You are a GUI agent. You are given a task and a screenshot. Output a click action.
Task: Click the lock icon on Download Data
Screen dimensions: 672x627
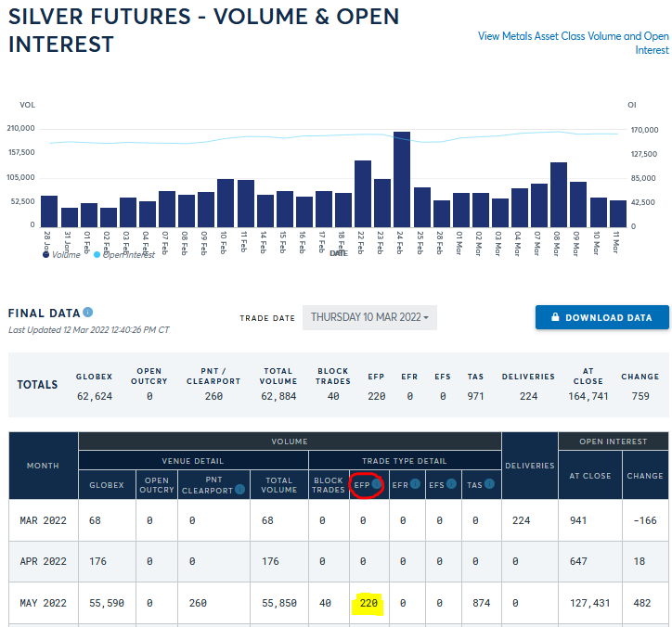point(555,317)
